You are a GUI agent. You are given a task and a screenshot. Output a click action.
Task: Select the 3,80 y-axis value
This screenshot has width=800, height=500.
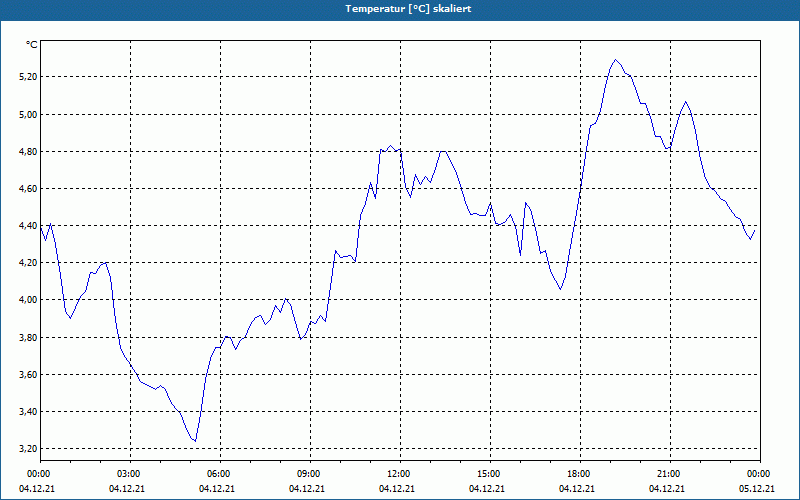29,337
